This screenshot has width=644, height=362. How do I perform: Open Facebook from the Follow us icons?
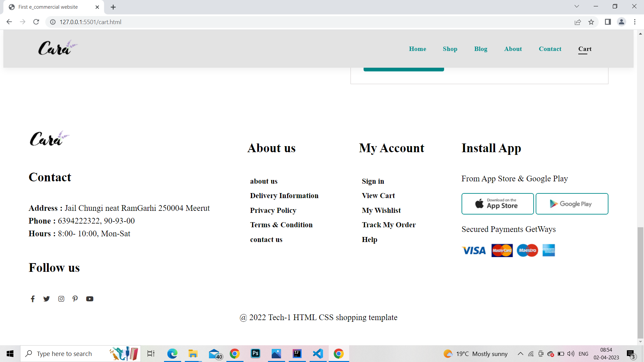point(33,299)
